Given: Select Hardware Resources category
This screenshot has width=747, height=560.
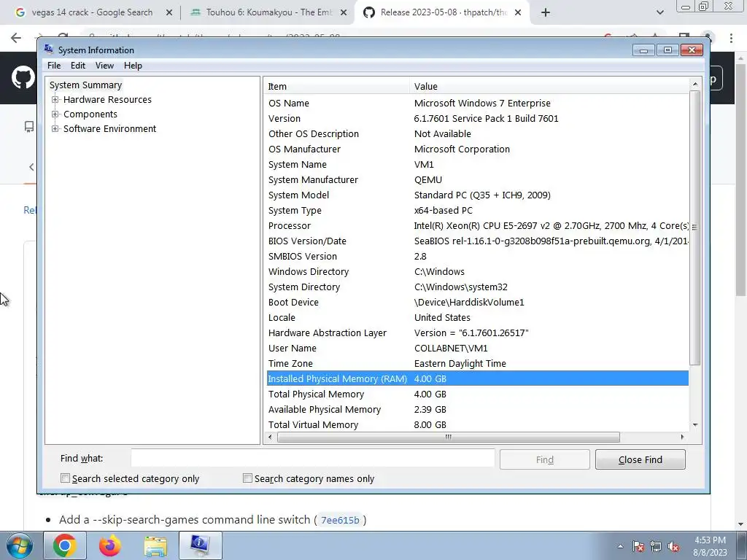Looking at the screenshot, I should point(107,99).
